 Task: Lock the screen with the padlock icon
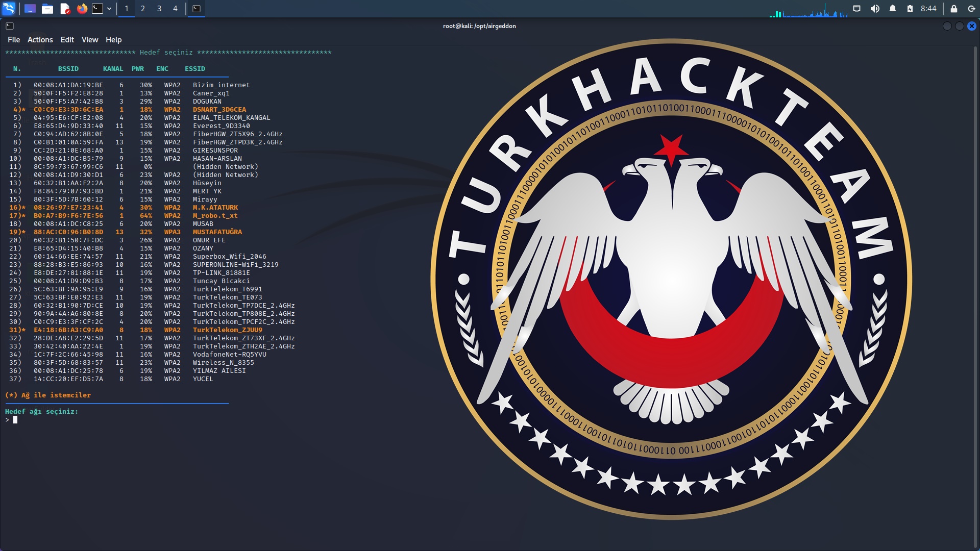tap(953, 9)
